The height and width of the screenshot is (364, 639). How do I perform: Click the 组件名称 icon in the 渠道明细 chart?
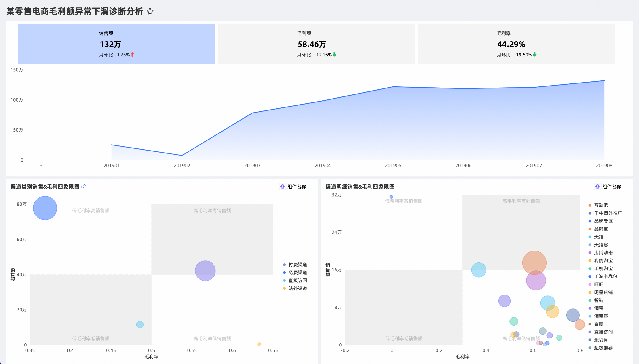coord(597,186)
